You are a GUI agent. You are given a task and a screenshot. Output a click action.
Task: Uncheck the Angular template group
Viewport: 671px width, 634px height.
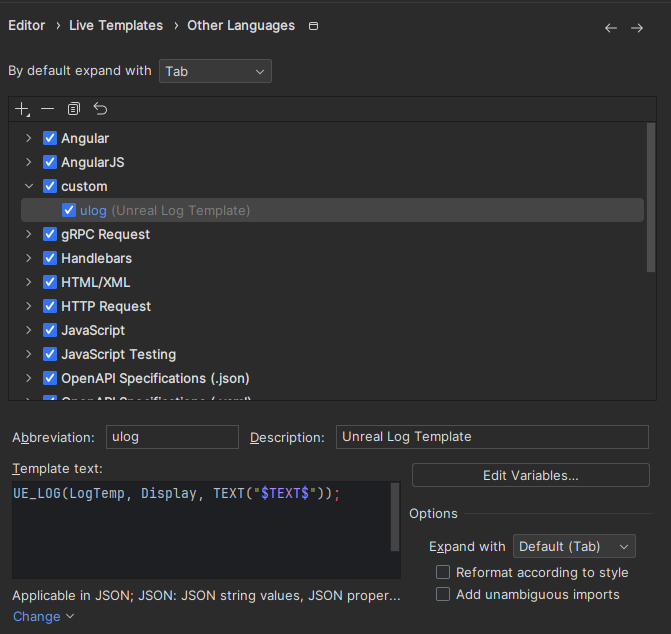pyautogui.click(x=50, y=138)
